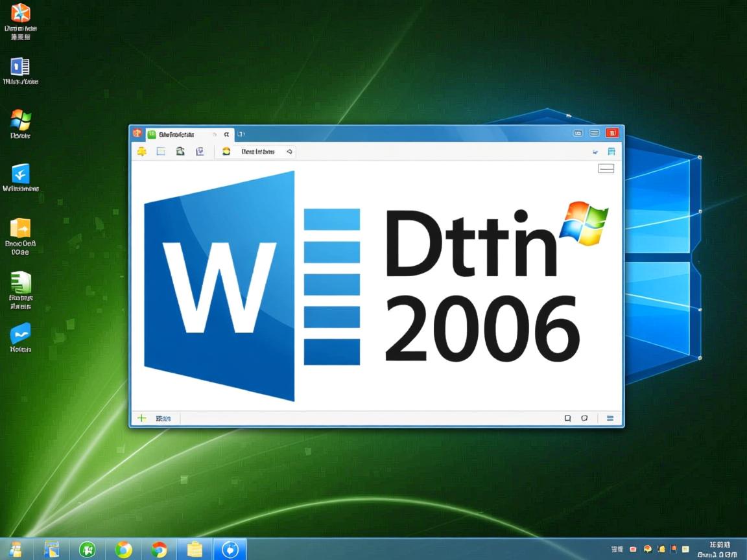
Task: Click the large Word logo image
Action: pyautogui.click(x=219, y=285)
